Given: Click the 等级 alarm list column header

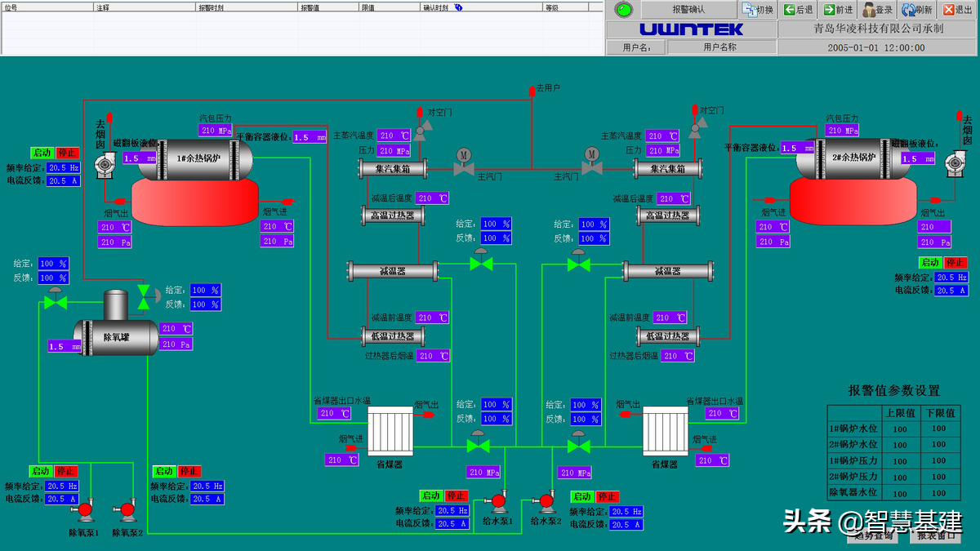Looking at the screenshot, I should point(564,7).
